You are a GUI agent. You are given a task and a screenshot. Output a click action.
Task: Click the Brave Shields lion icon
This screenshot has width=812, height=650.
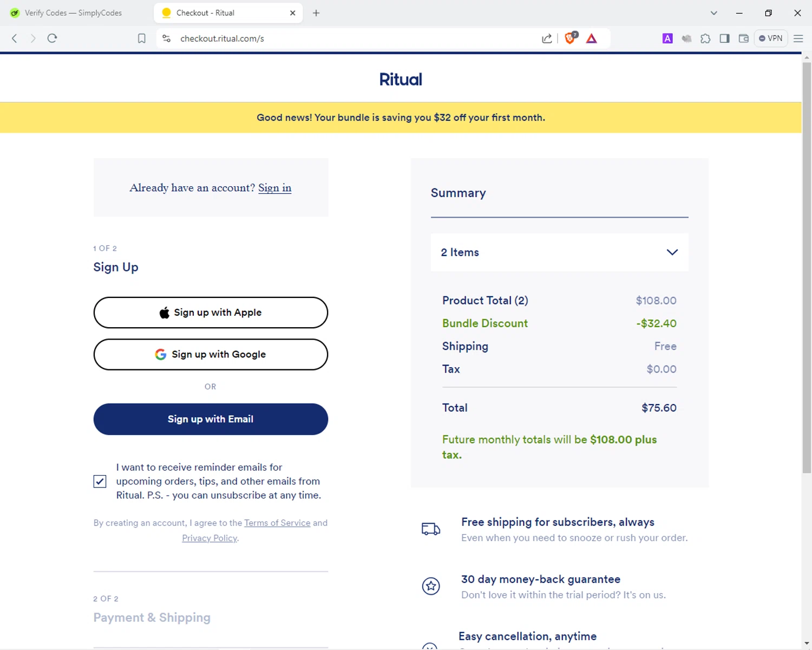(x=570, y=38)
